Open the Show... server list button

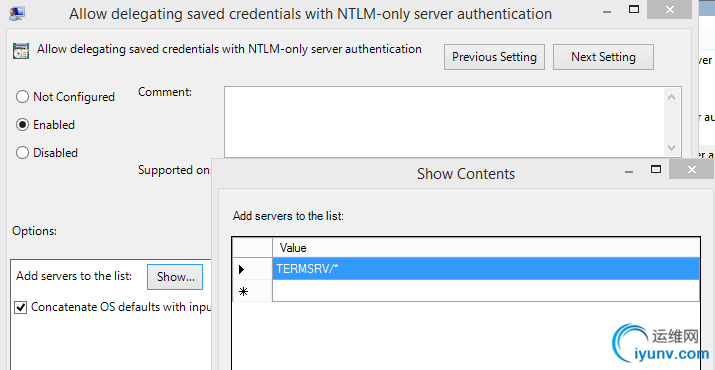click(x=175, y=276)
